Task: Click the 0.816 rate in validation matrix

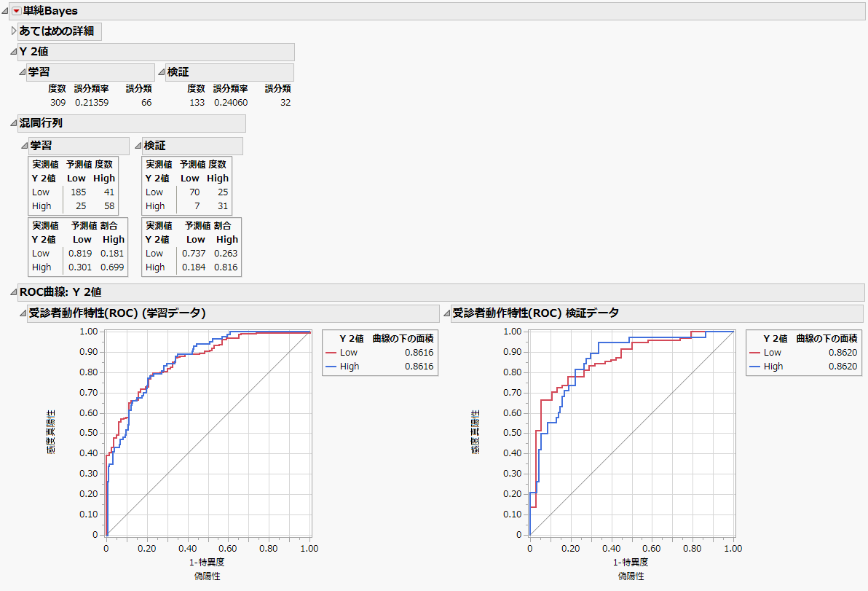Action: tap(226, 267)
